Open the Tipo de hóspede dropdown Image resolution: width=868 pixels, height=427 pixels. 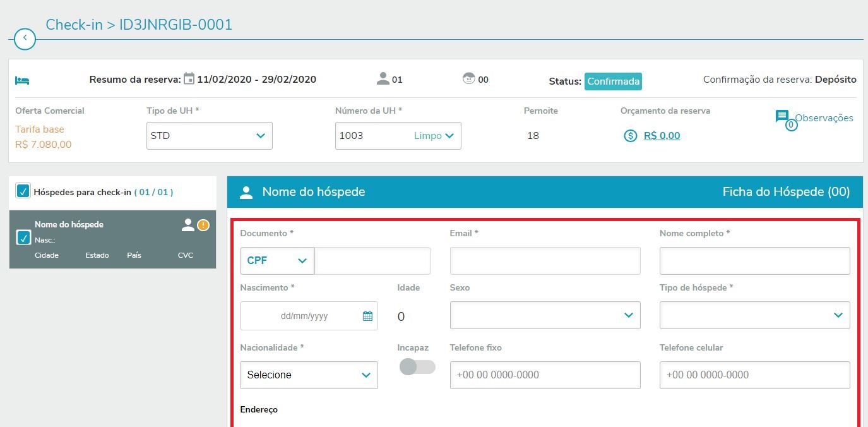[754, 315]
